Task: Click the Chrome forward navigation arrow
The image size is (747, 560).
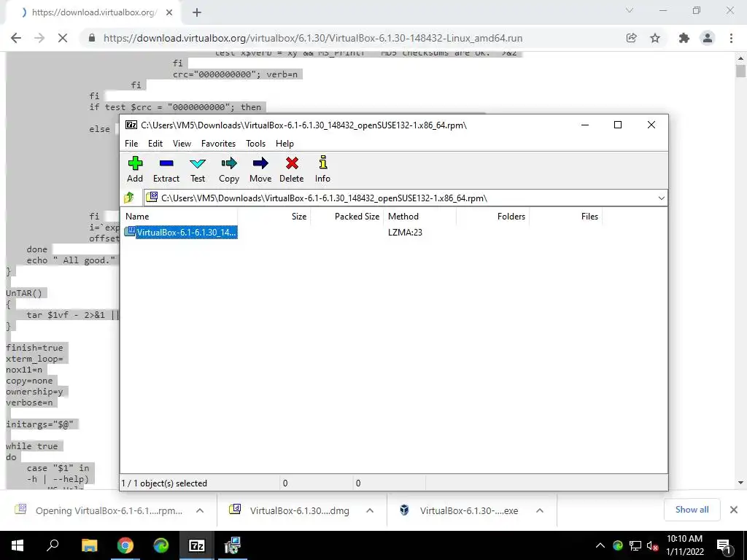Action: tap(39, 38)
